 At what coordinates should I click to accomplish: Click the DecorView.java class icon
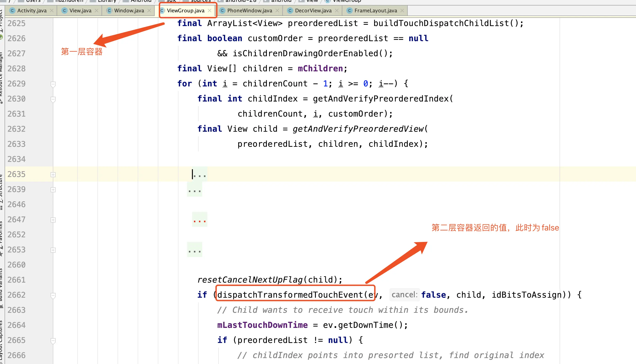pyautogui.click(x=290, y=11)
